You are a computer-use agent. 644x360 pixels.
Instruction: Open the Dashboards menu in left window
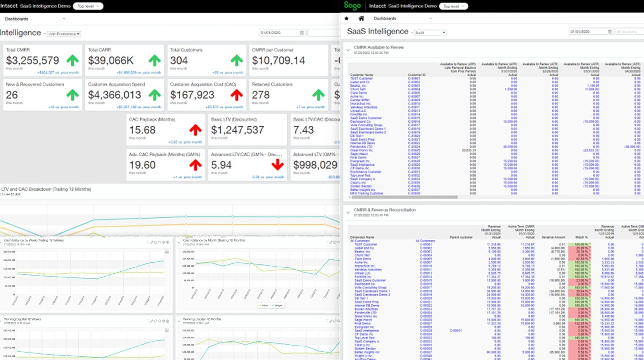(x=35, y=19)
